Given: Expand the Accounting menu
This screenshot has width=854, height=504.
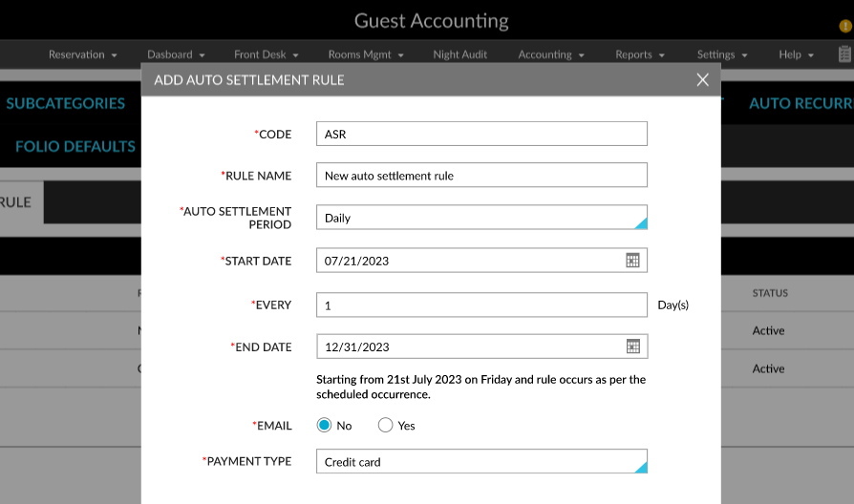Looking at the screenshot, I should click(x=551, y=54).
